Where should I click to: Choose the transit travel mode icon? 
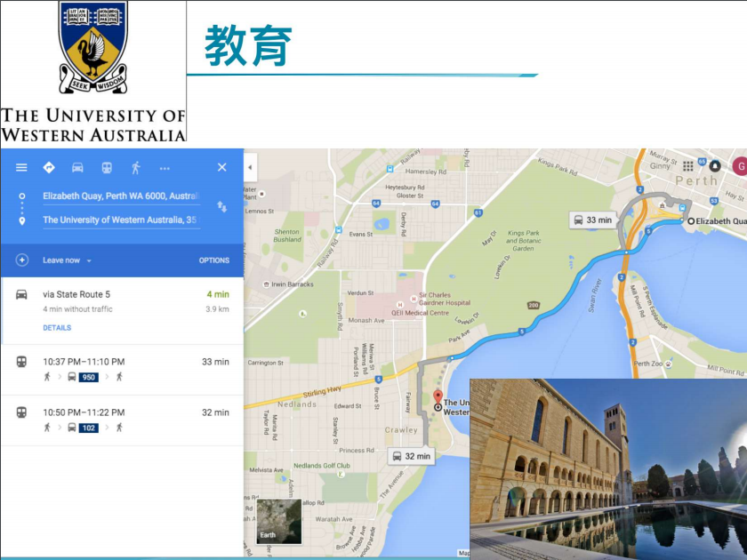point(107,168)
